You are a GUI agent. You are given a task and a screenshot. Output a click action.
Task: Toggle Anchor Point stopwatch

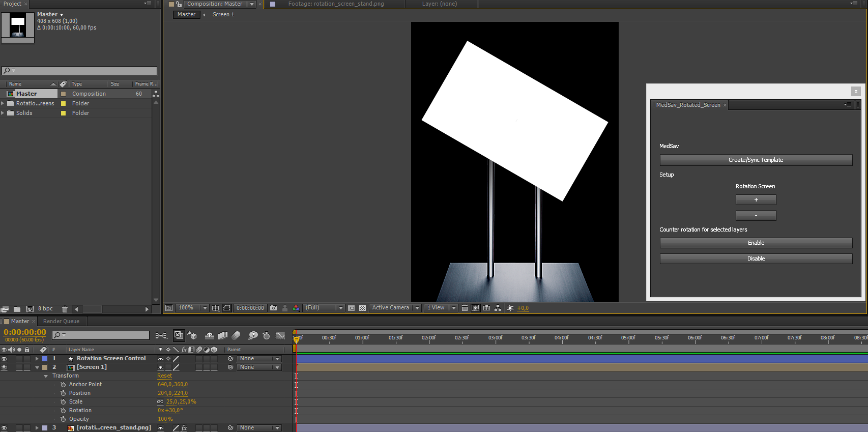(x=63, y=385)
